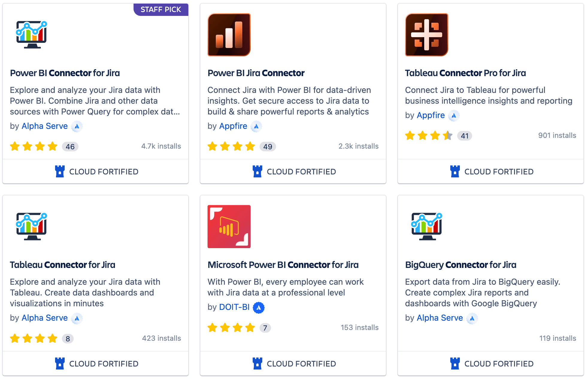Click the partner badge beside Appfire in Tableau Connector Pro

454,115
